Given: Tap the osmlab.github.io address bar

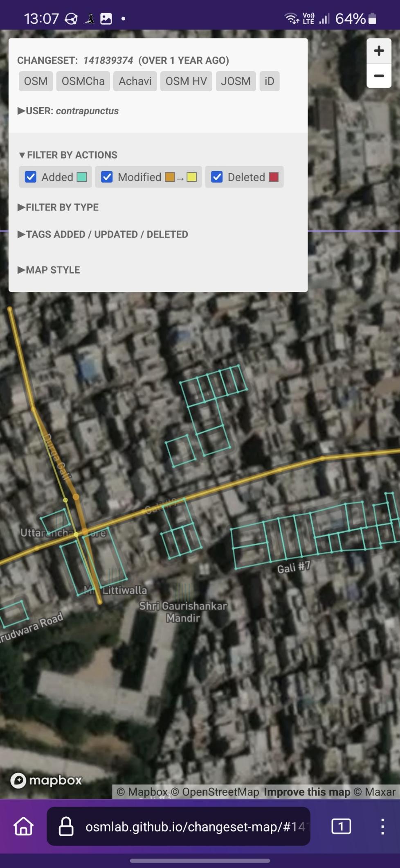Looking at the screenshot, I should (178, 826).
